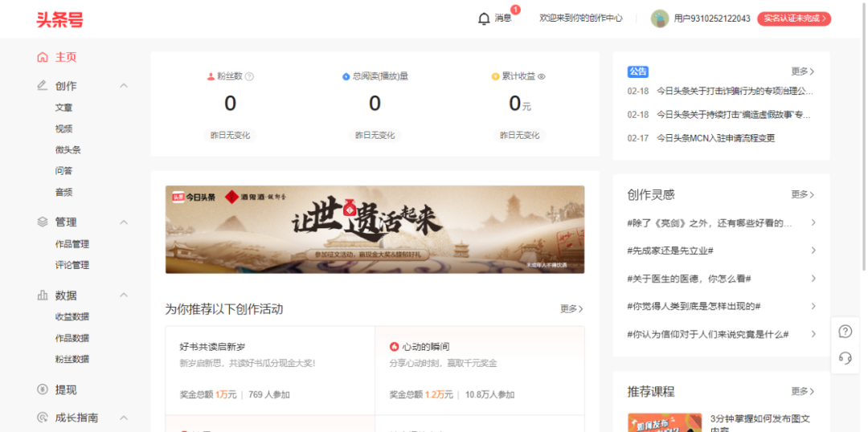Open announcement about 编造虚假故事

pyautogui.click(x=734, y=115)
